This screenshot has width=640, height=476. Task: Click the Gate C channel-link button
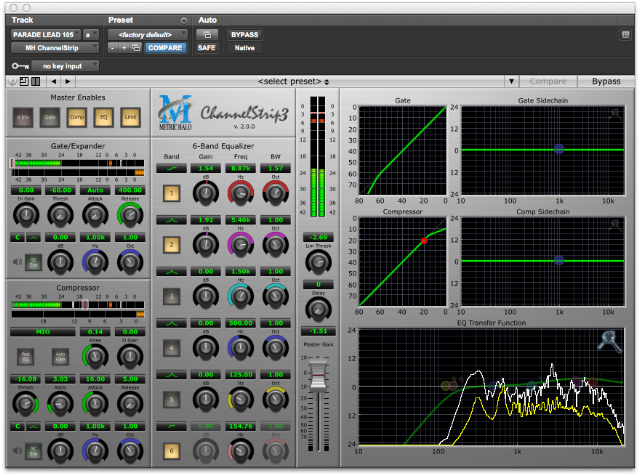coord(17,237)
